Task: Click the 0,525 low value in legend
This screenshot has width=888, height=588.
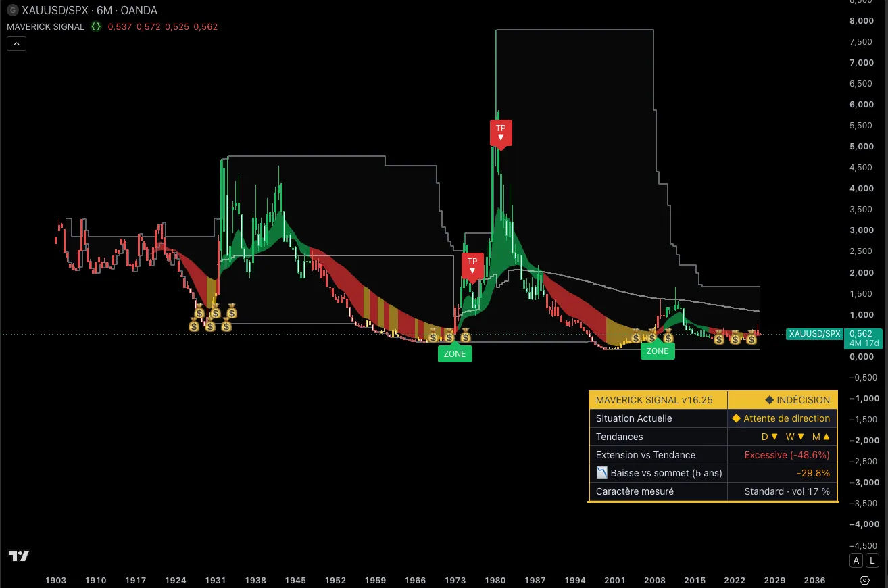Action: [177, 27]
